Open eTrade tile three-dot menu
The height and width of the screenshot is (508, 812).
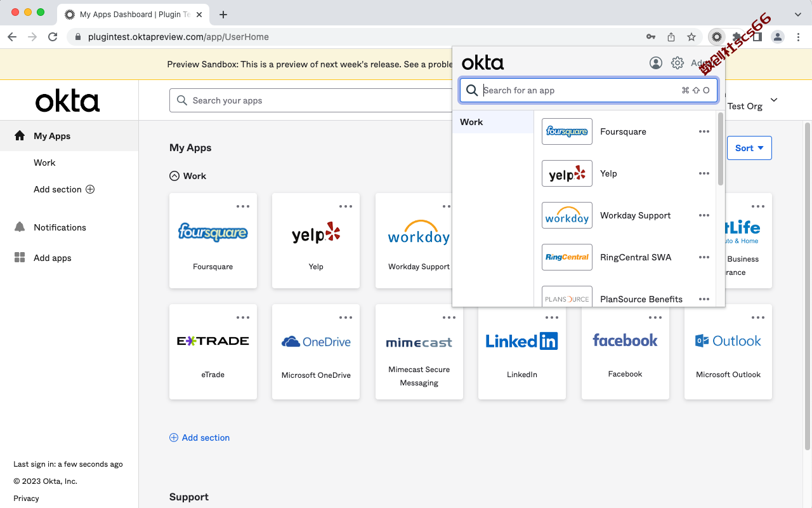click(x=243, y=317)
